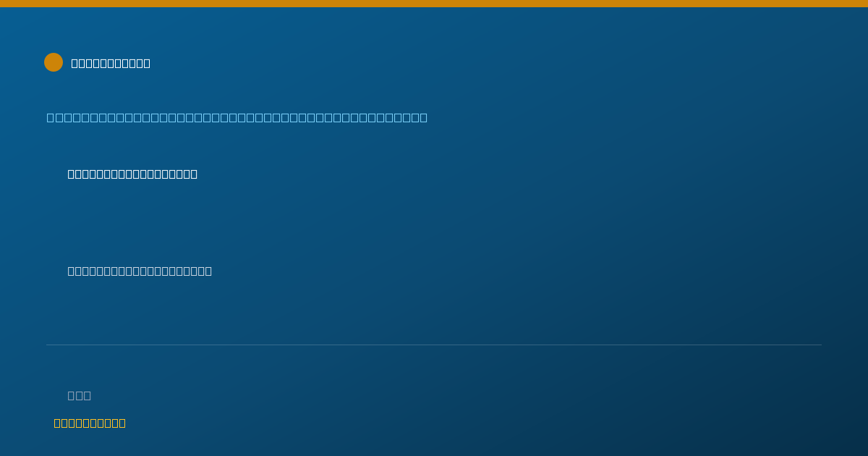This screenshot has width=868, height=456.
Task: Open the second white text line below
Action: tap(140, 271)
